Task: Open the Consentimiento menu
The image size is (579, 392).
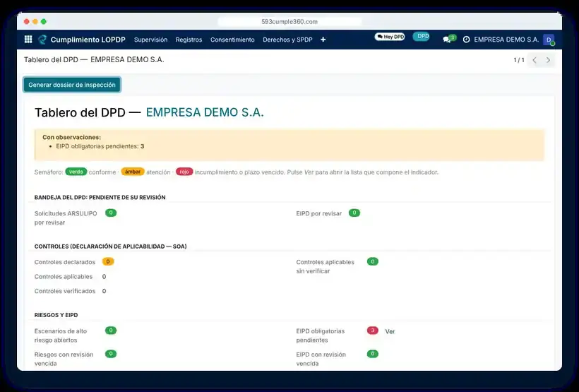Action: [232, 40]
